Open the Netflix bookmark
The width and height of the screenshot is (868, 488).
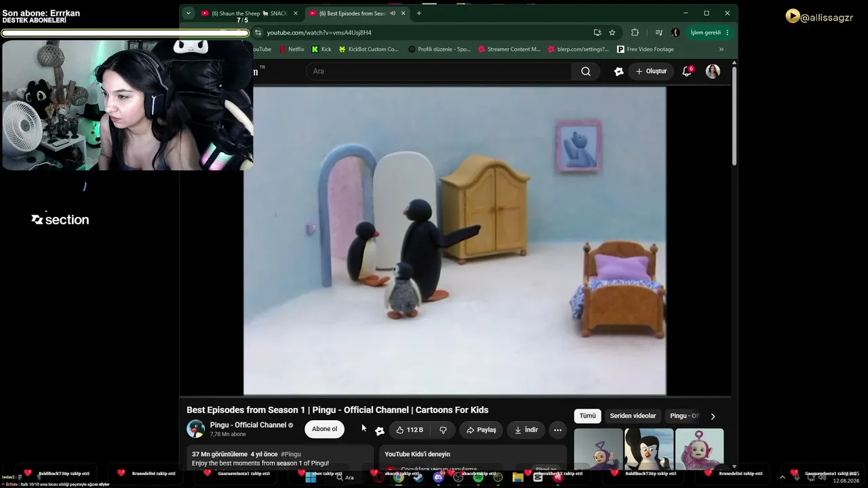click(x=292, y=49)
